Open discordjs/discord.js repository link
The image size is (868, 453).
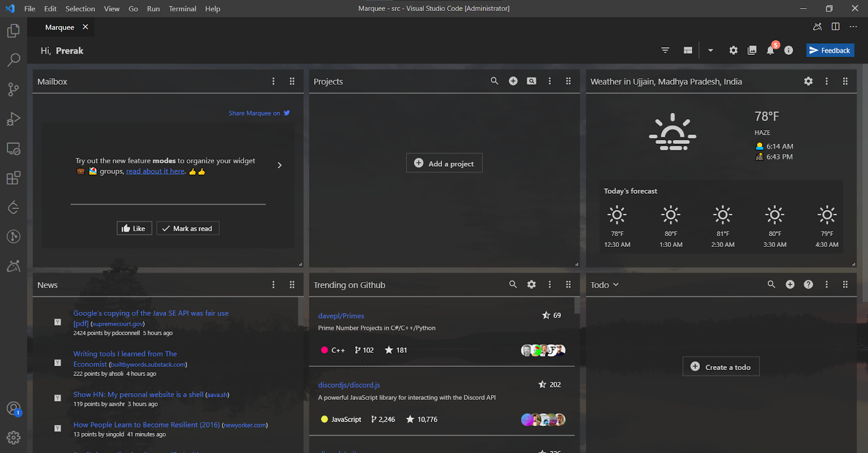tap(349, 385)
